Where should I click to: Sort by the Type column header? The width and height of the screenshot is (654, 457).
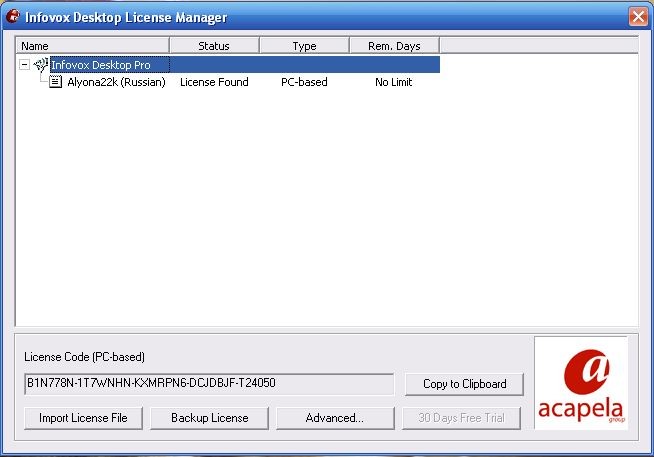pyautogui.click(x=304, y=45)
